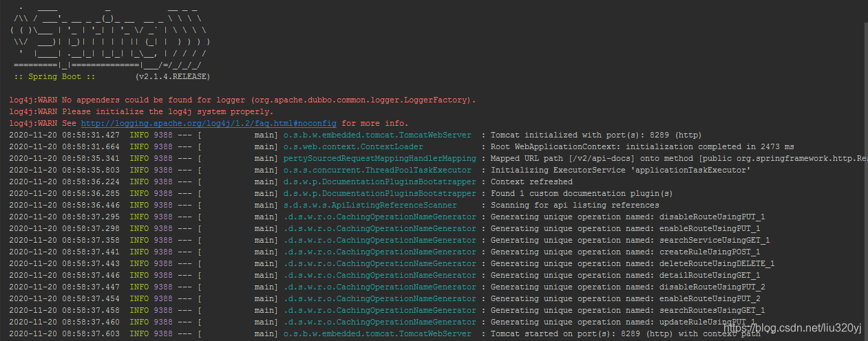Click operation name 'disableRouteUsingPUT_1'
This screenshot has height=341, width=868.
[712, 217]
